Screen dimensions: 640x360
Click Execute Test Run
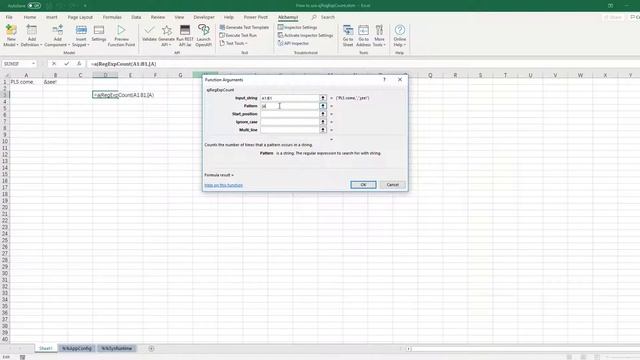tap(238, 35)
